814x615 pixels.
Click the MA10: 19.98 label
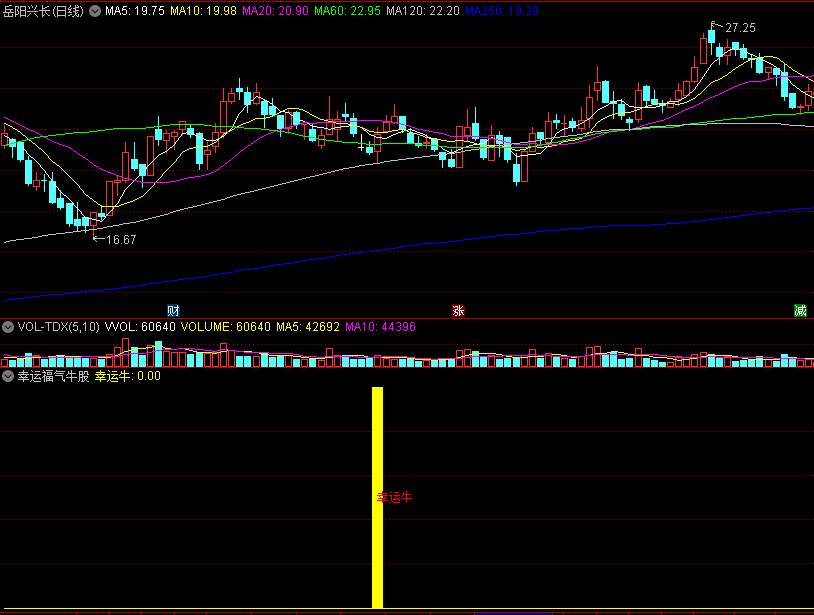[x=204, y=11]
